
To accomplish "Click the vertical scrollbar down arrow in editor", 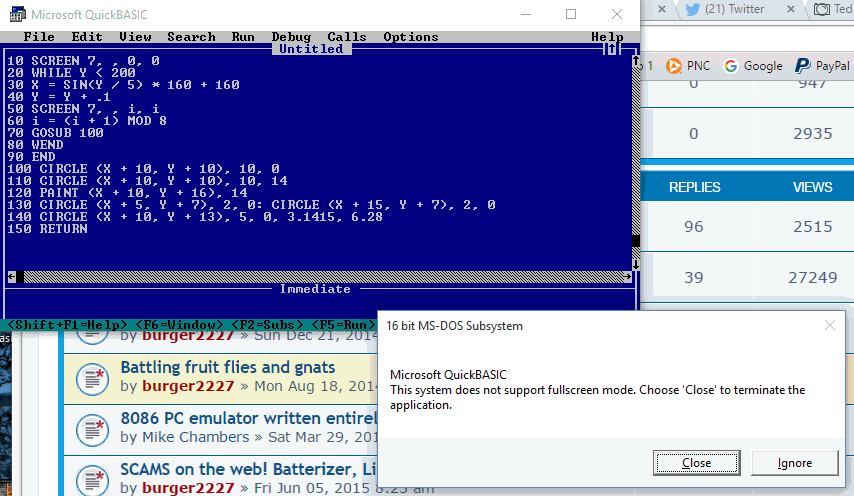I will pos(636,265).
